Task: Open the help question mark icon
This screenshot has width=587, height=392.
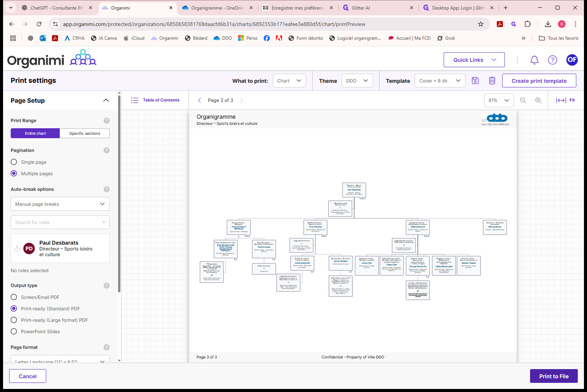Action: coord(553,60)
